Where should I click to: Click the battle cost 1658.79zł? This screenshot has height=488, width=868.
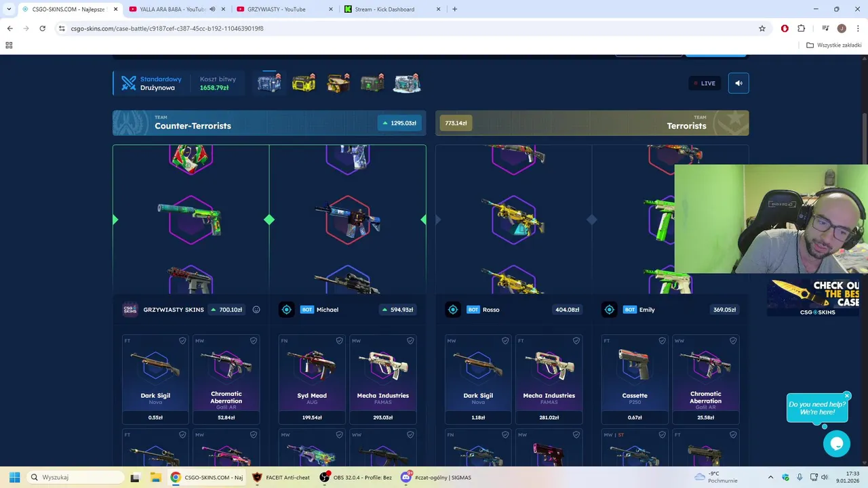214,88
